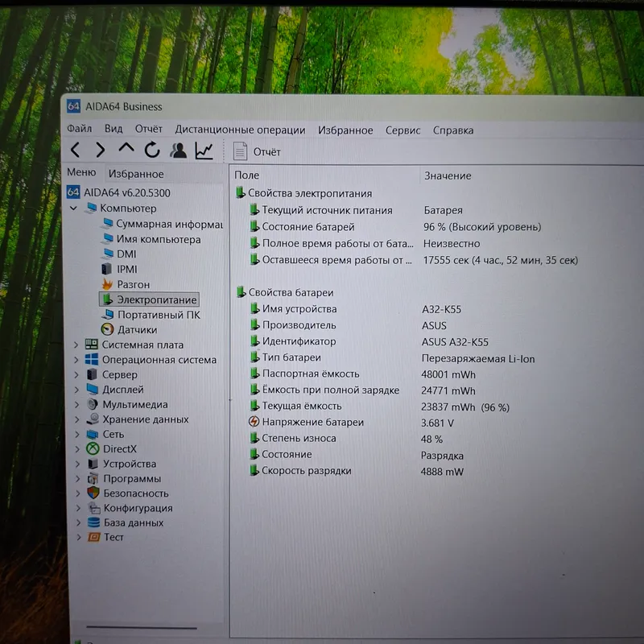
Task: Expand the Конфигурация node
Action: click(78, 508)
